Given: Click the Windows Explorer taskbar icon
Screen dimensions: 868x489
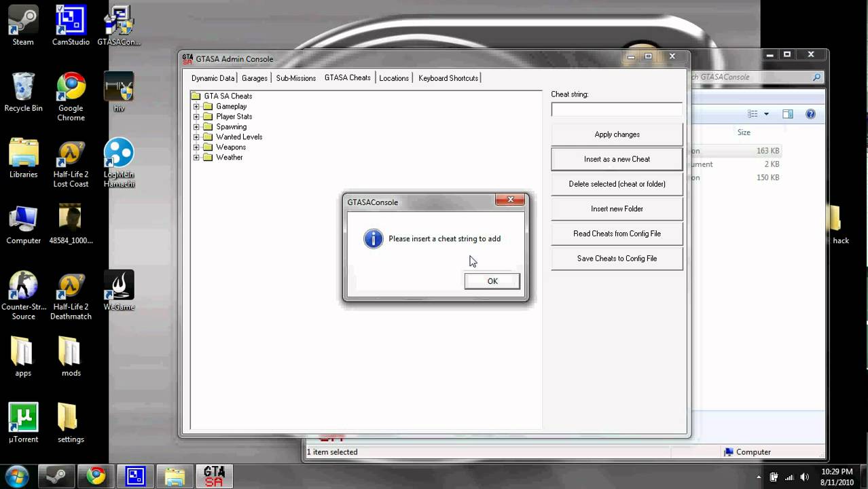Looking at the screenshot, I should click(175, 476).
